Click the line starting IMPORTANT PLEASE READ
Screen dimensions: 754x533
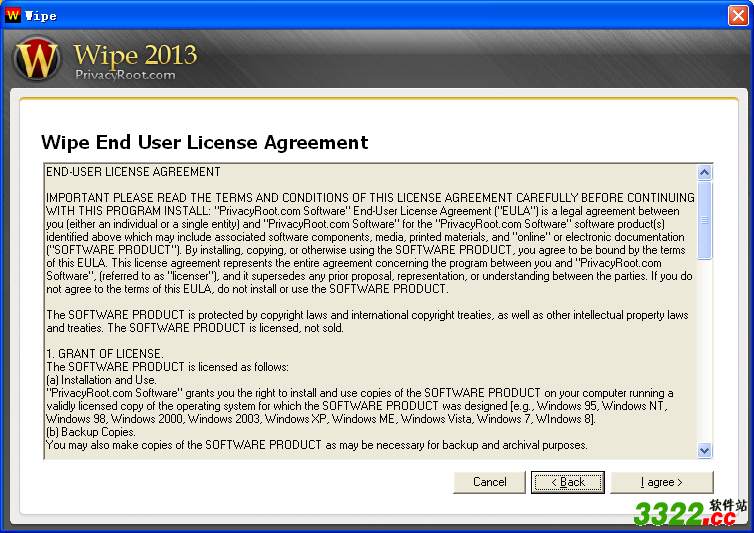pyautogui.click(x=370, y=198)
